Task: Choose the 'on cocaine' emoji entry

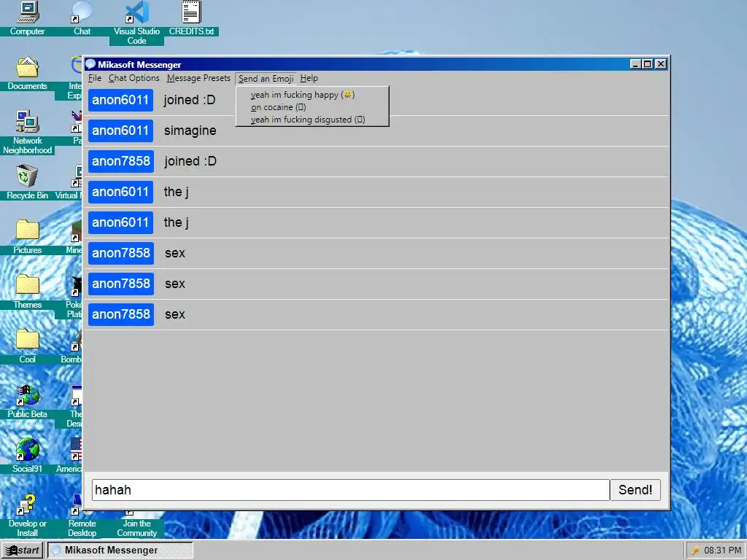Action: 312,107
